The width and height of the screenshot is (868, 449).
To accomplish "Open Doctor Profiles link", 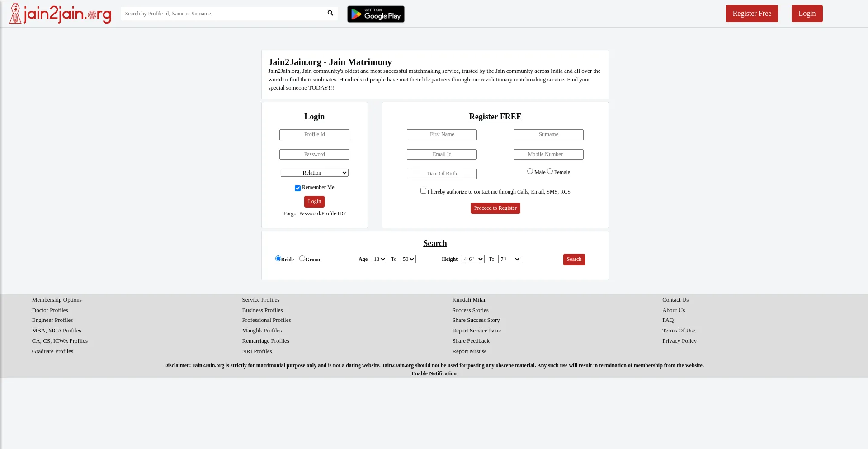I will coord(50,310).
